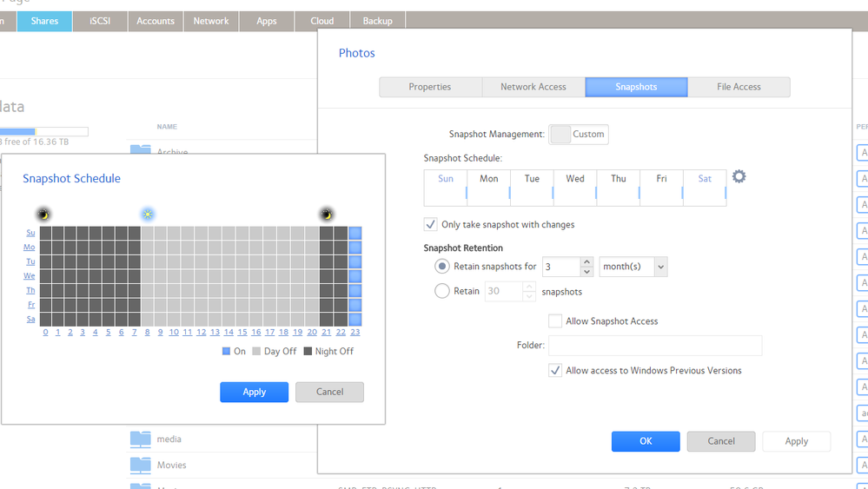This screenshot has height=489, width=868.
Task: Uncheck Only take snapshot with changes
Action: 431,224
